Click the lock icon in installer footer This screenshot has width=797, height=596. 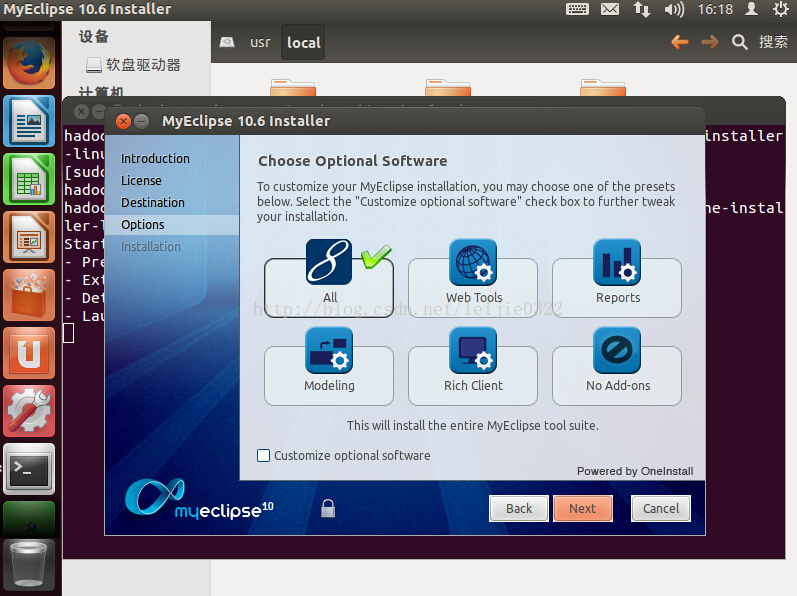pos(328,508)
